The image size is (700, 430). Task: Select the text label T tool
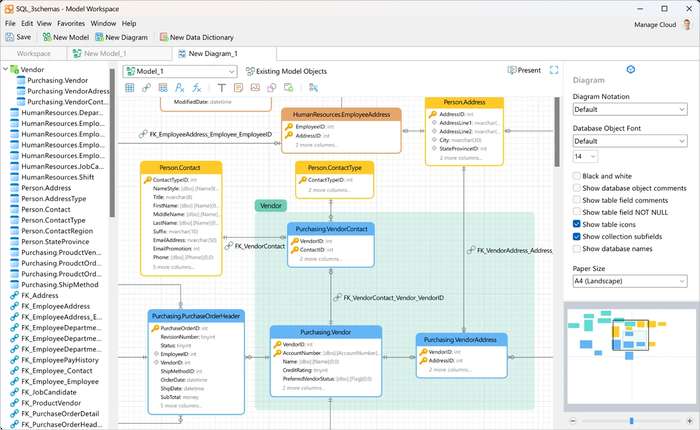[221, 88]
